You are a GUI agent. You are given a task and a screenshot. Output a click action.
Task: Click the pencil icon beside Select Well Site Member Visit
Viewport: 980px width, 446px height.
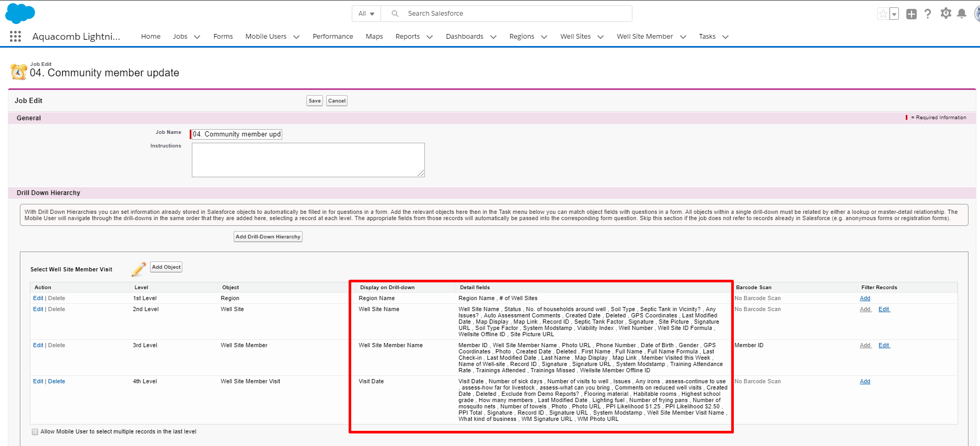coord(139,269)
